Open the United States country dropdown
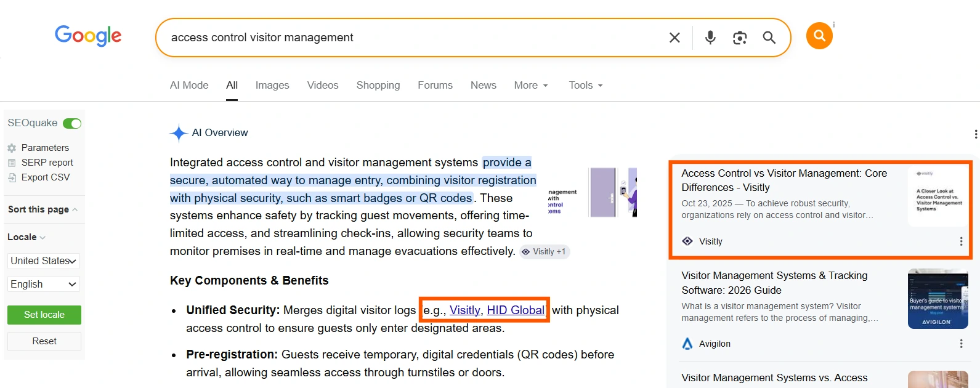 point(44,261)
